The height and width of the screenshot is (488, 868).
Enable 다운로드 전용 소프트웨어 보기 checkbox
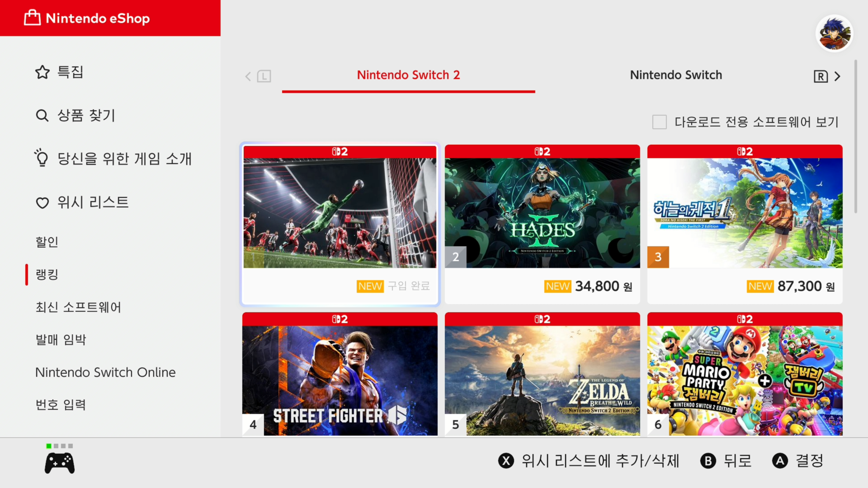(x=659, y=122)
